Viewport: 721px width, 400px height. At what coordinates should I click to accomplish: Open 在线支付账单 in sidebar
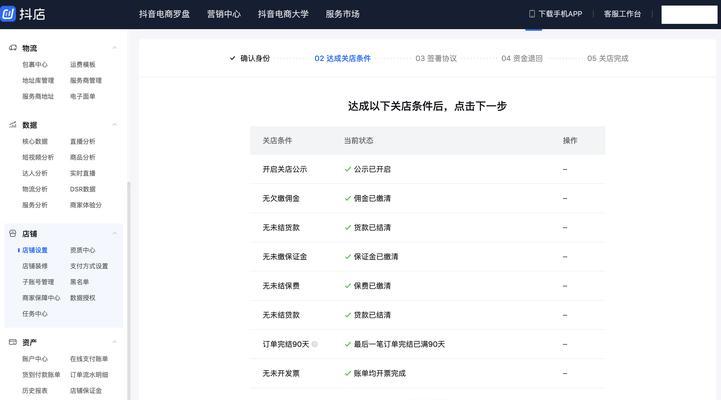click(89, 359)
